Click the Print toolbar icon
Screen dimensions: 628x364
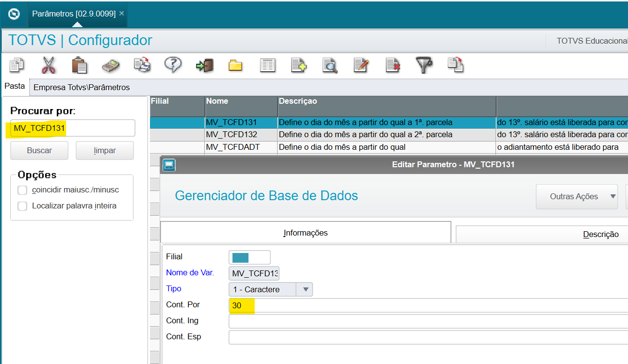click(142, 65)
